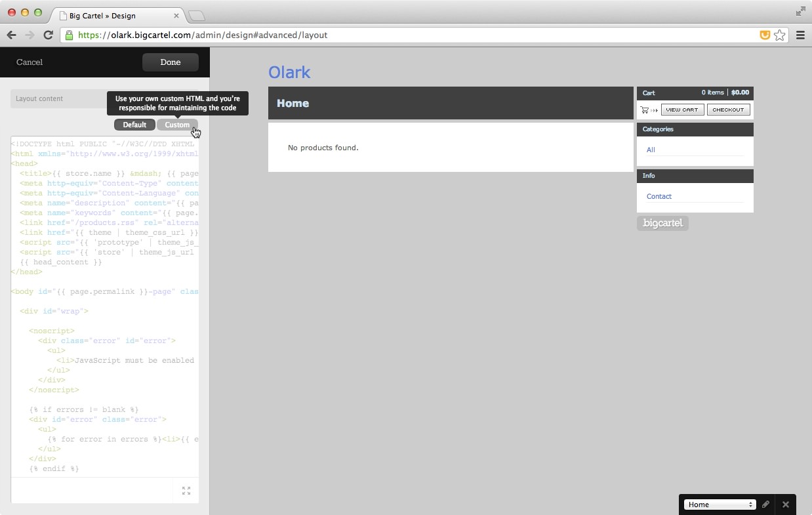The image size is (812, 515).
Task: Click the bookmark star icon in address bar
Action: (x=779, y=35)
